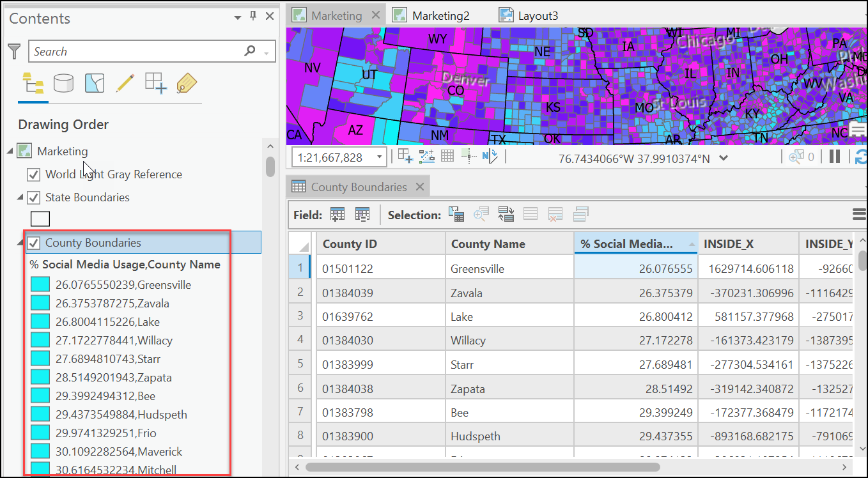Uncheck State Boundaries layer visibility
The height and width of the screenshot is (478, 868).
click(x=34, y=197)
